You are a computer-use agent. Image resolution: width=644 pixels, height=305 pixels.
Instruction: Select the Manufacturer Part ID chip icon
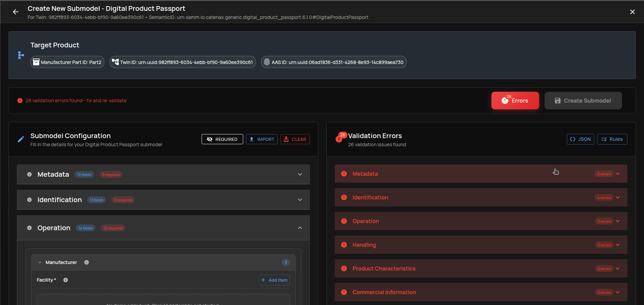click(x=36, y=62)
